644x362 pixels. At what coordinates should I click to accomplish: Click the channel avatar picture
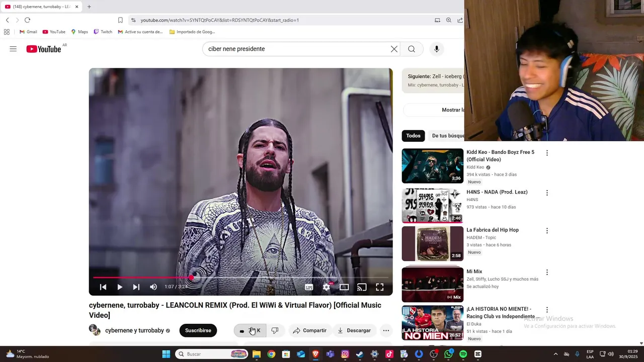(95, 330)
